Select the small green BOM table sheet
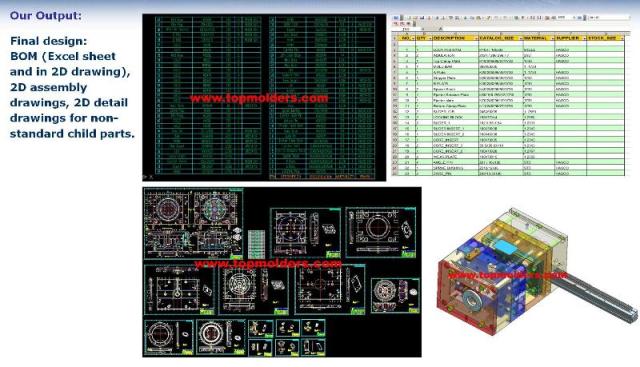The width and height of the screenshot is (640, 367). click(x=256, y=244)
